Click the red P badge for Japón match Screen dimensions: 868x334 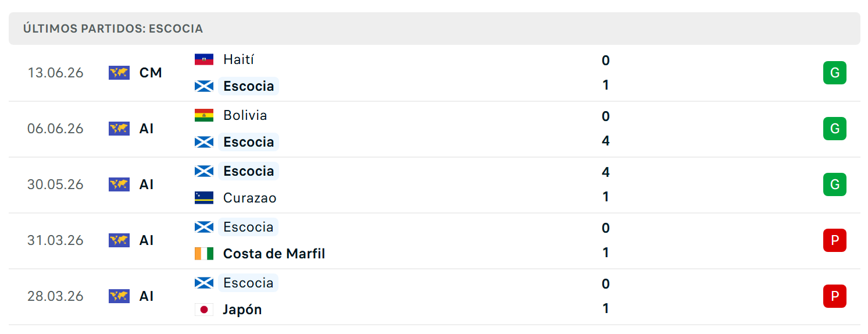[835, 296]
